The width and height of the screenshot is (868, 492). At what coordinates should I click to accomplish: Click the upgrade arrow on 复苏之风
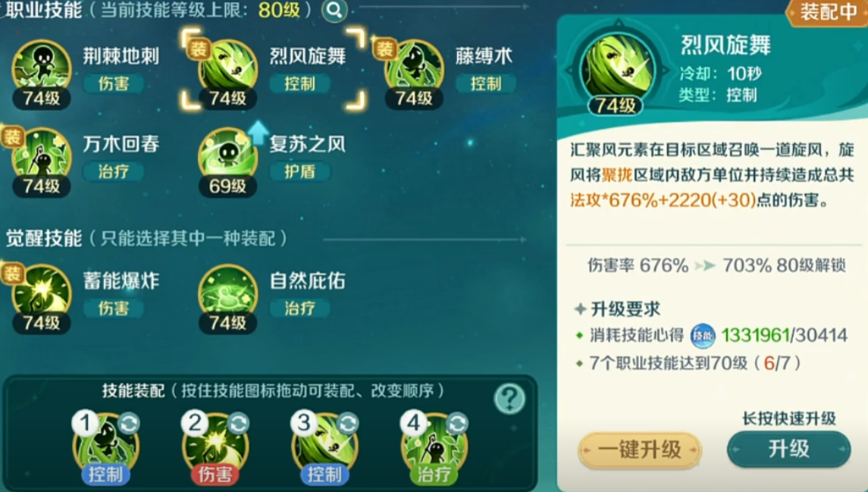pyautogui.click(x=258, y=133)
